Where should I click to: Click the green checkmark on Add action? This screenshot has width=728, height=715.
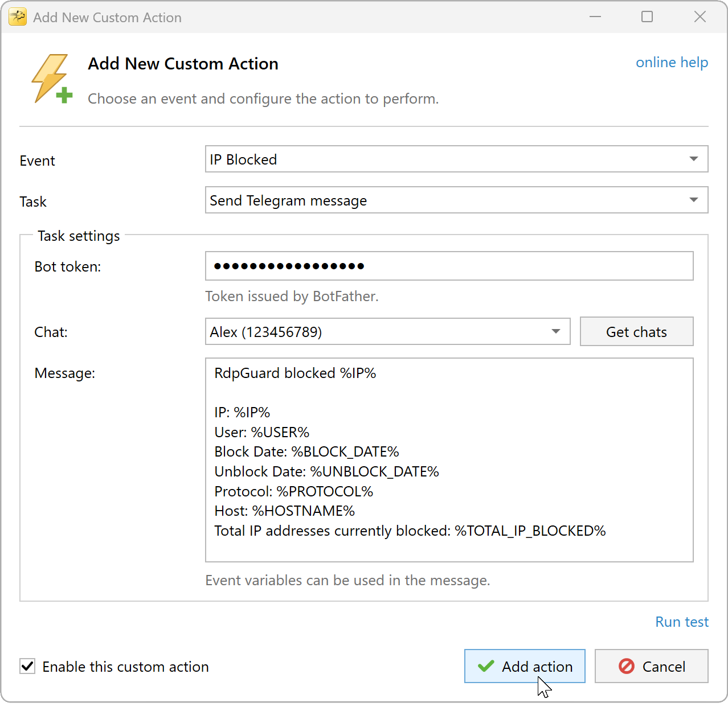click(x=486, y=666)
